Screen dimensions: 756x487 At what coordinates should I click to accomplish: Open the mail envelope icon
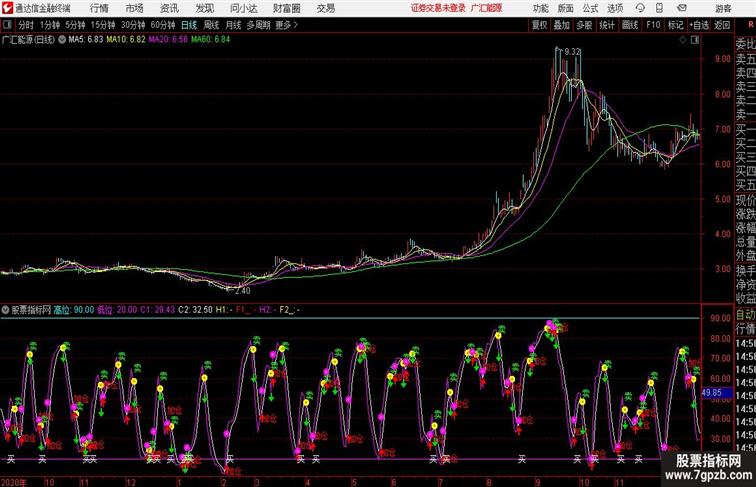[x=682, y=8]
